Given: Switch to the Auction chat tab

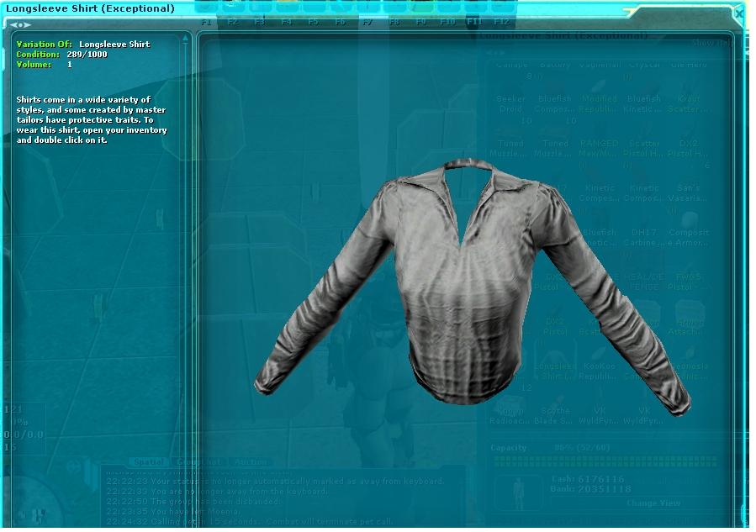Looking at the screenshot, I should (251, 461).
